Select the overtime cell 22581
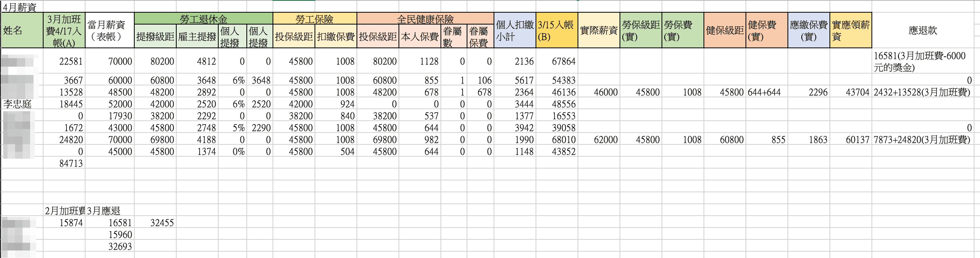This screenshot has width=980, height=258. tap(64, 61)
